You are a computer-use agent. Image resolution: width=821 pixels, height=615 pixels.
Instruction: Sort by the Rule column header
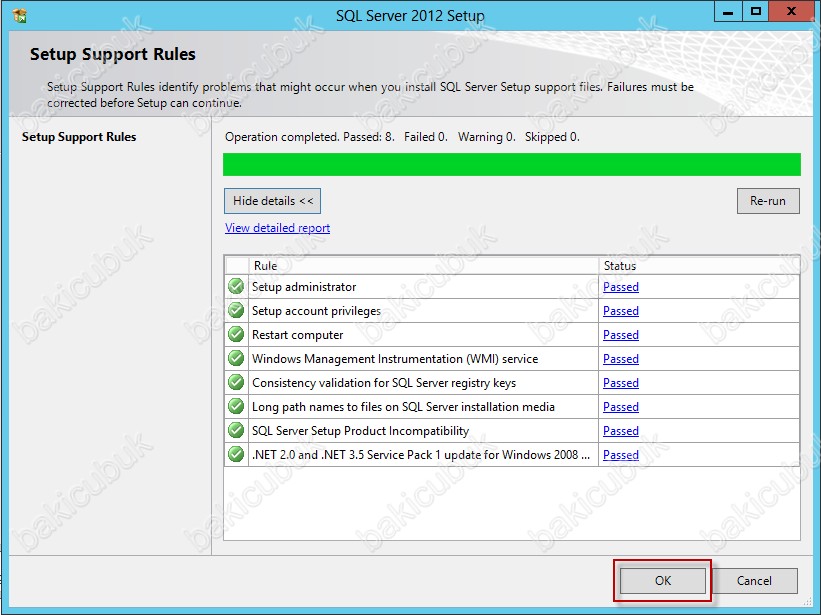(x=423, y=266)
